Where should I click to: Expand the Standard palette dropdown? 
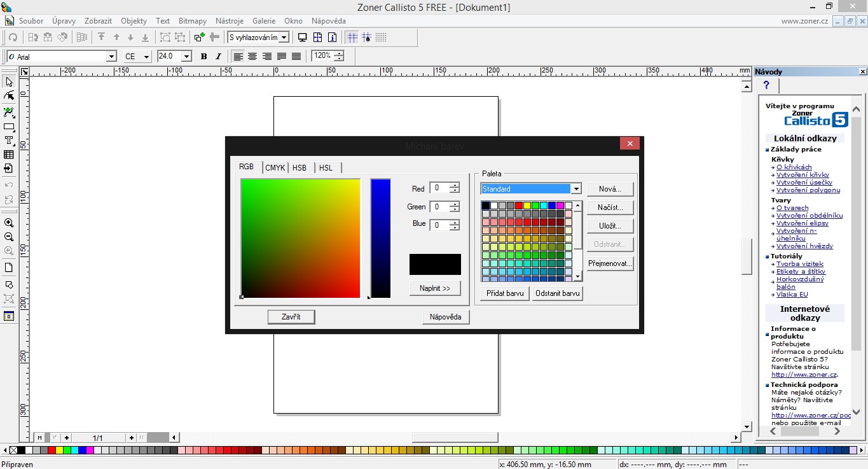[x=576, y=189]
